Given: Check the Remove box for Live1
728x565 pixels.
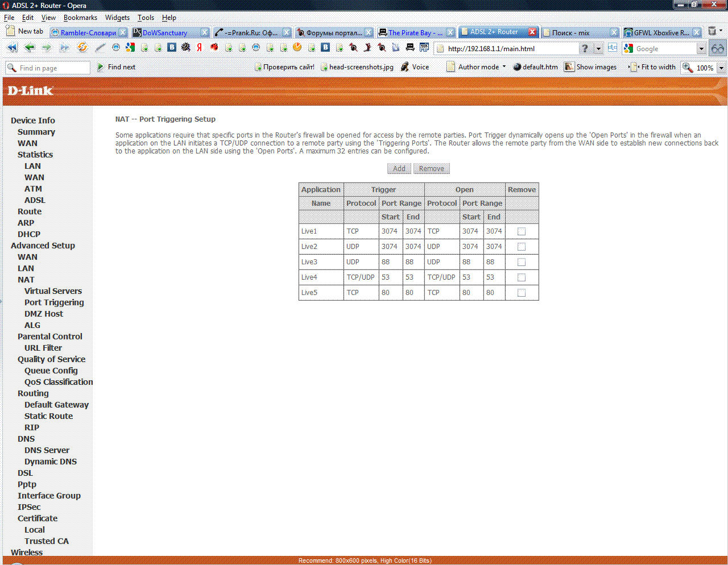Looking at the screenshot, I should 522,231.
